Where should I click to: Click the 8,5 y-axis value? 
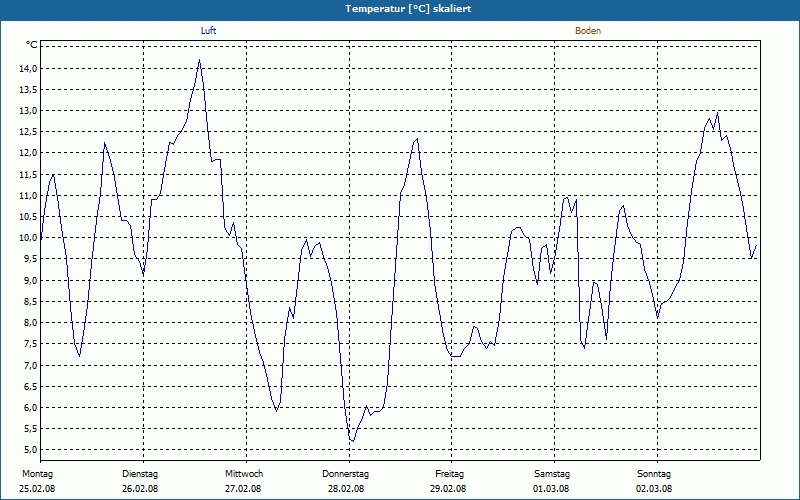click(x=31, y=302)
